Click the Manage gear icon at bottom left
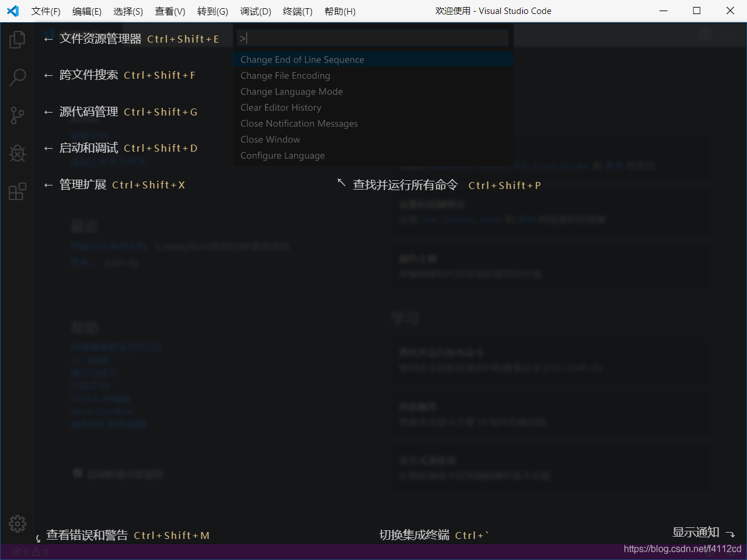Screen dimensions: 747x560 pyautogui.click(x=18, y=523)
